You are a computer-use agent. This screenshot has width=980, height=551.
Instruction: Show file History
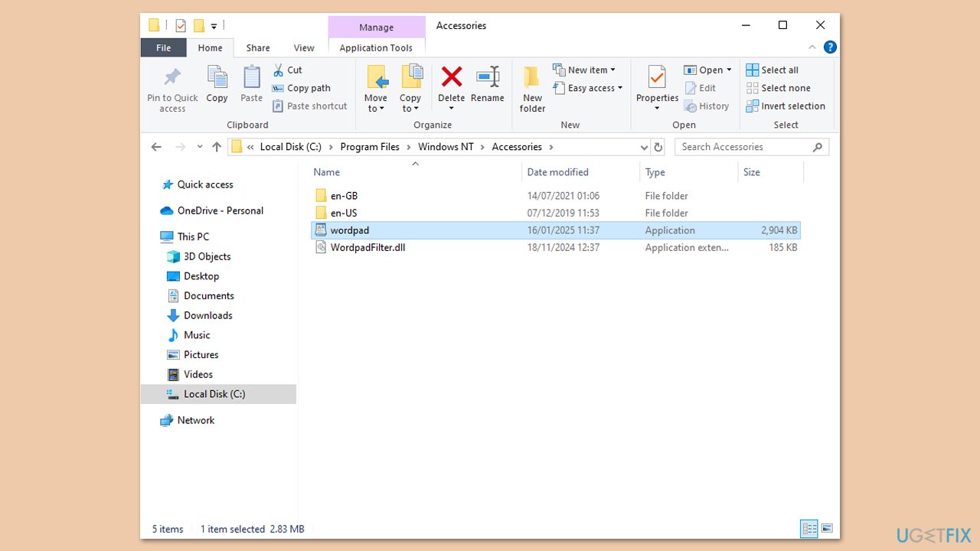[707, 106]
